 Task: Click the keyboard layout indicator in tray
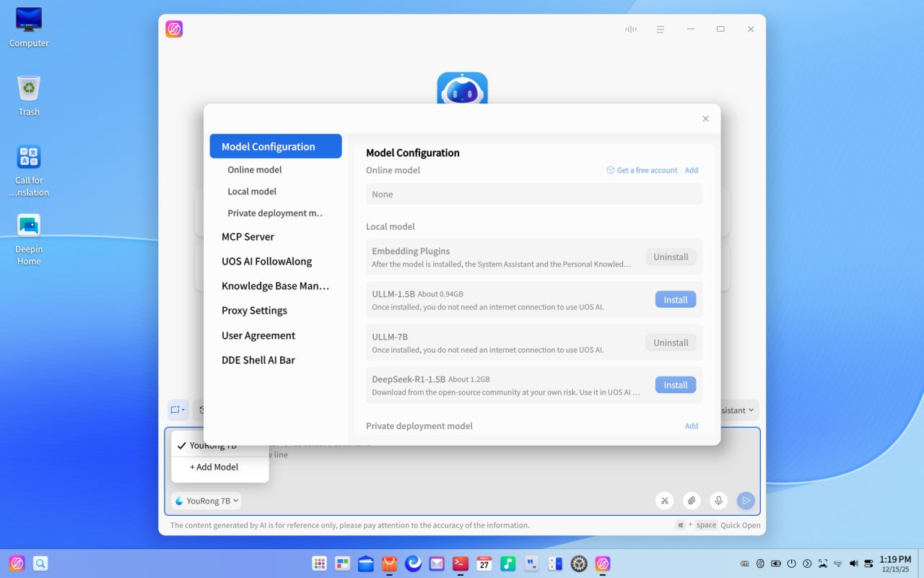[x=745, y=564]
